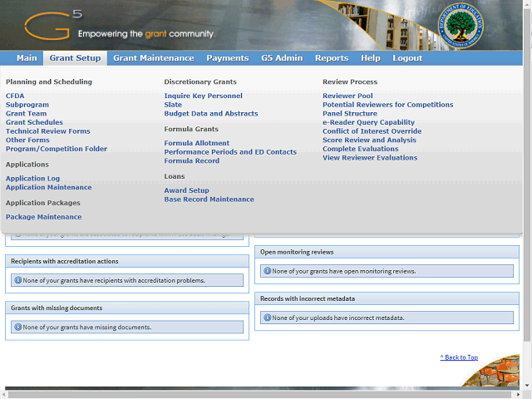Click Records with incorrect metadata panel header
This screenshot has width=532, height=399.
[387, 298]
